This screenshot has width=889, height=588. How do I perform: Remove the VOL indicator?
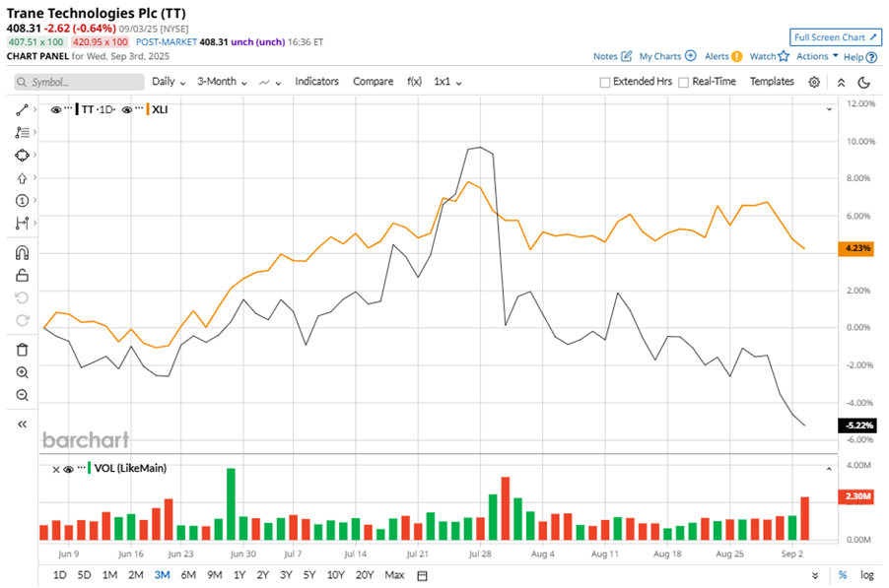click(55, 470)
